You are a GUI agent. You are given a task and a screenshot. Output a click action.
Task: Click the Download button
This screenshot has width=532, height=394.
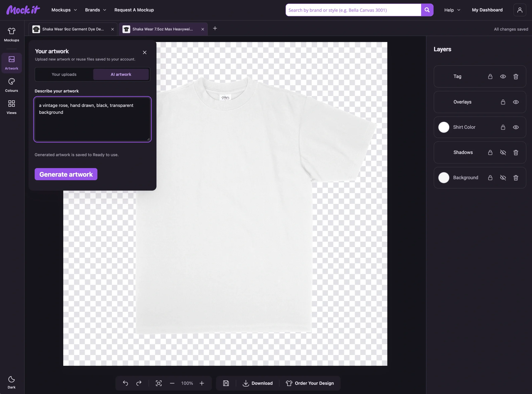(x=258, y=383)
